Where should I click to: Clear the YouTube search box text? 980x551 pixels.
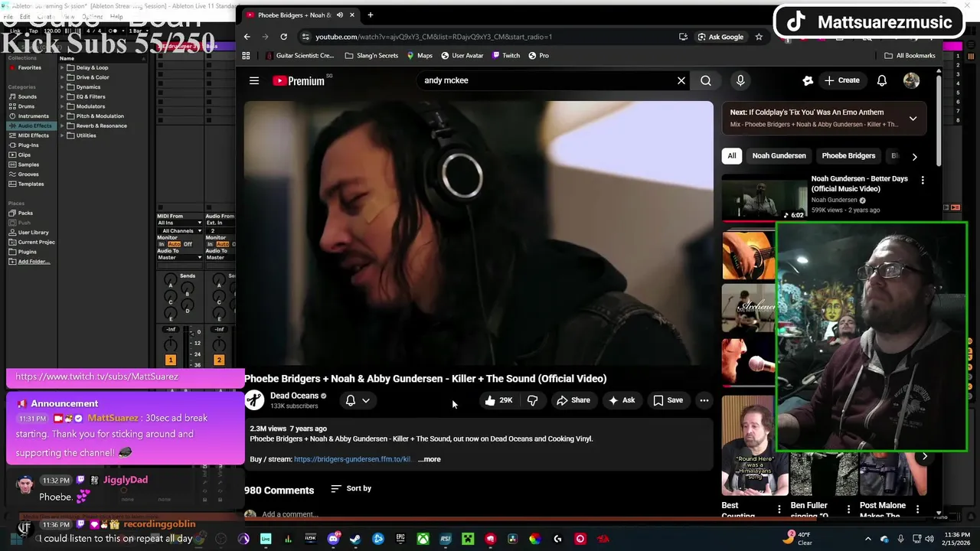[x=681, y=80]
